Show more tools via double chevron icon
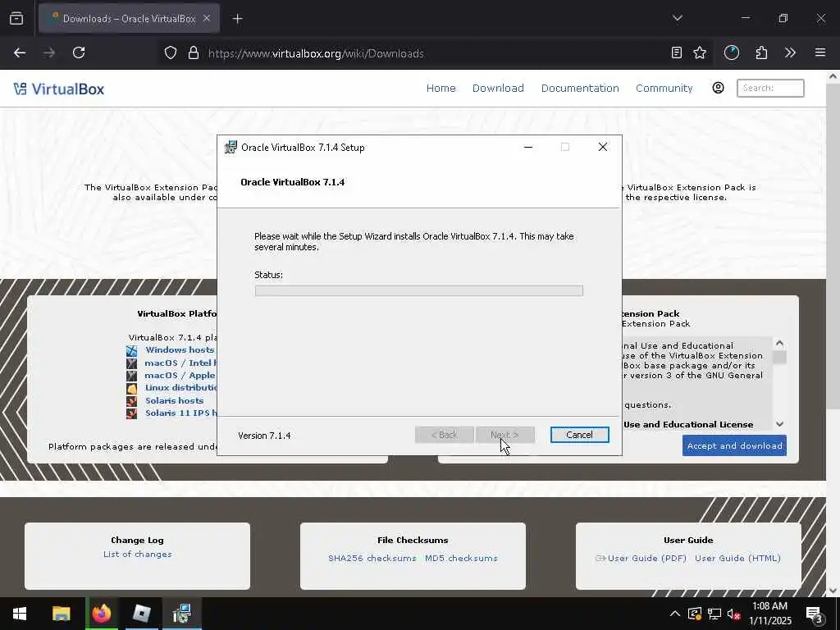Screen dimensions: 840x630 [790, 52]
